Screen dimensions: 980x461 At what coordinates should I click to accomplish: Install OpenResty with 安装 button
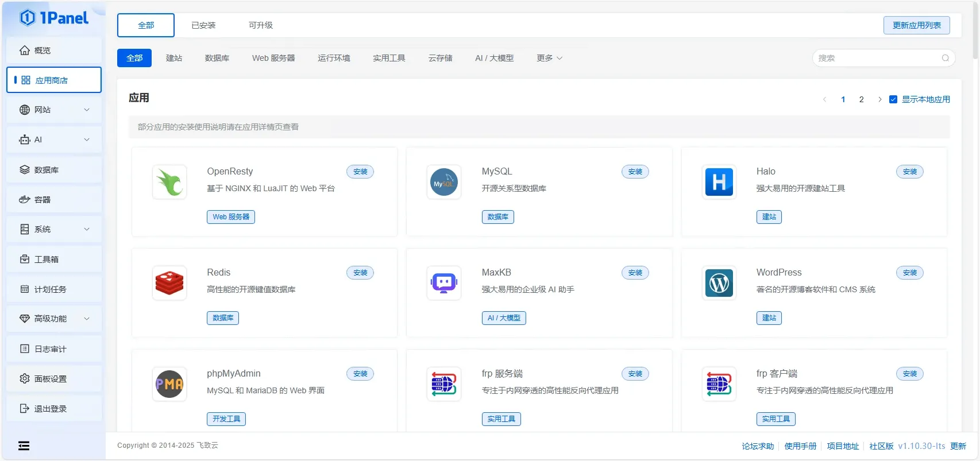[360, 172]
